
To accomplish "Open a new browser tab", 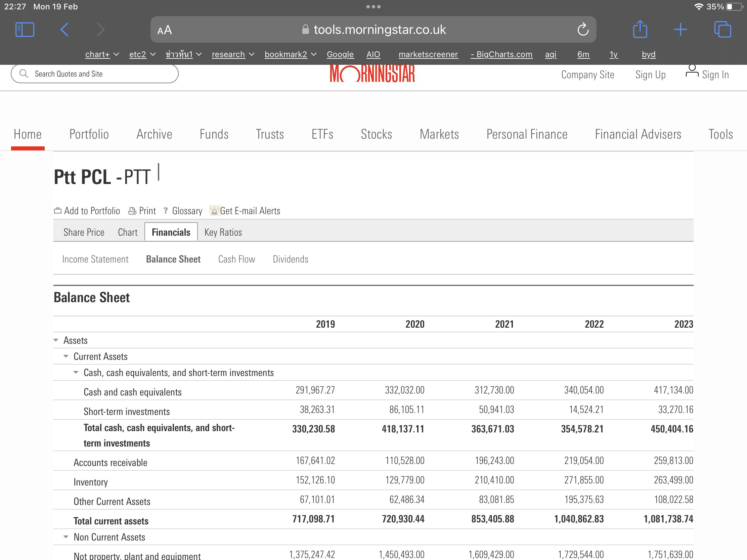I will (680, 30).
